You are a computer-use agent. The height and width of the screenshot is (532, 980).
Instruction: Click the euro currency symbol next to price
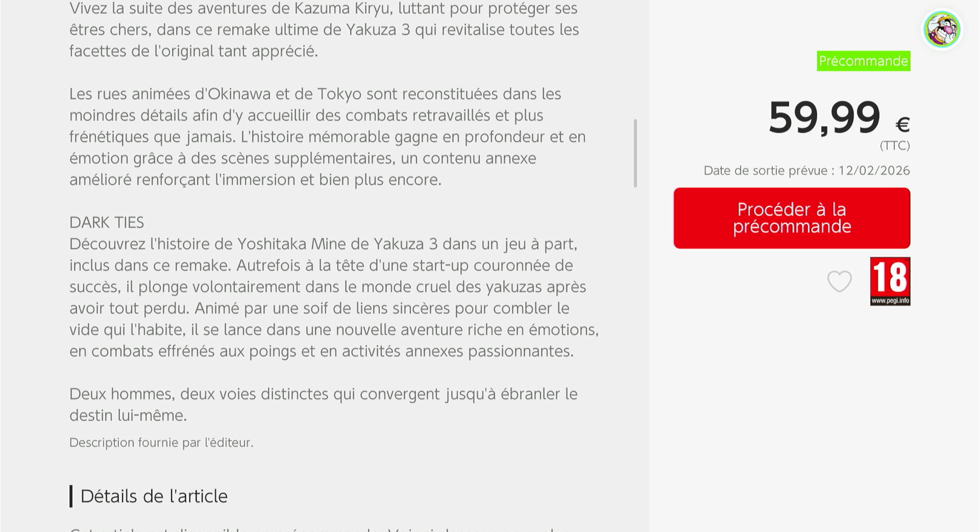(x=903, y=125)
